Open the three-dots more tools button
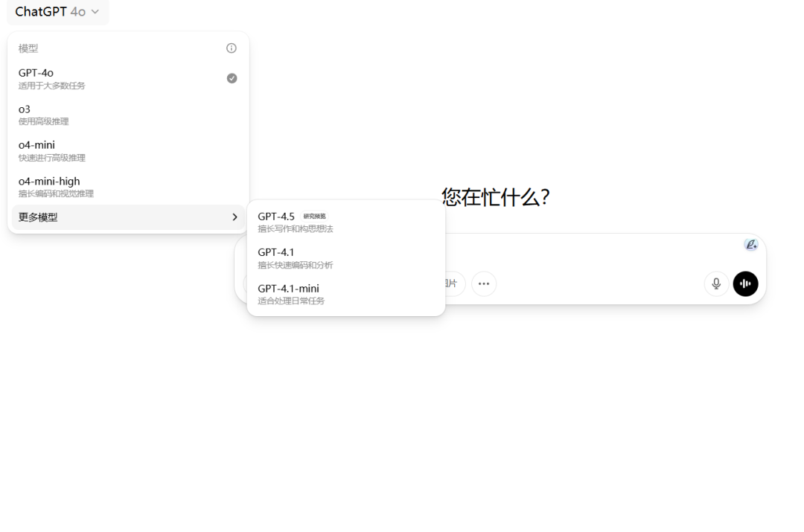 pos(484,283)
